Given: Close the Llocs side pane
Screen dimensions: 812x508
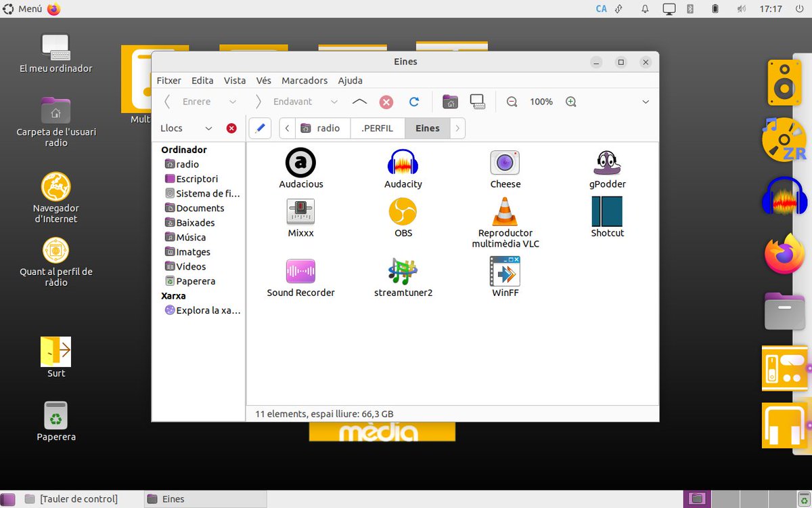Looking at the screenshot, I should click(x=231, y=128).
